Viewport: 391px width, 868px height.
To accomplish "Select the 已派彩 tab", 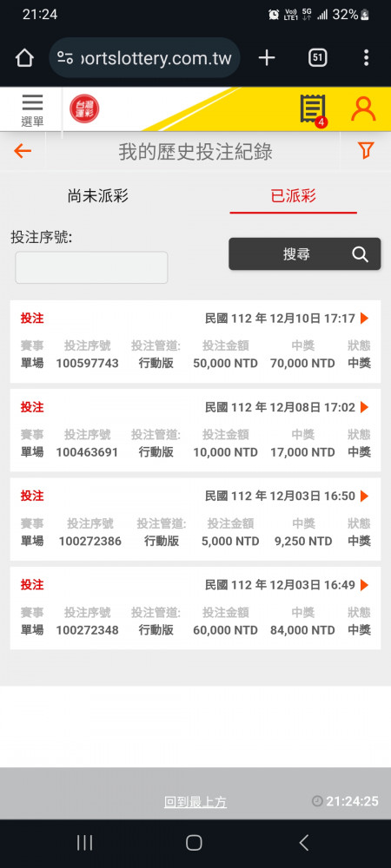I will pos(294,196).
